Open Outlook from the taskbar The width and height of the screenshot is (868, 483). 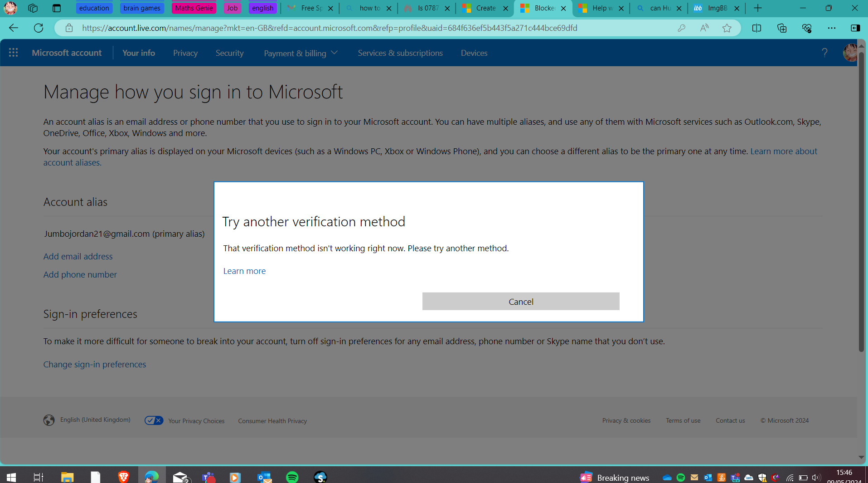[x=264, y=477]
